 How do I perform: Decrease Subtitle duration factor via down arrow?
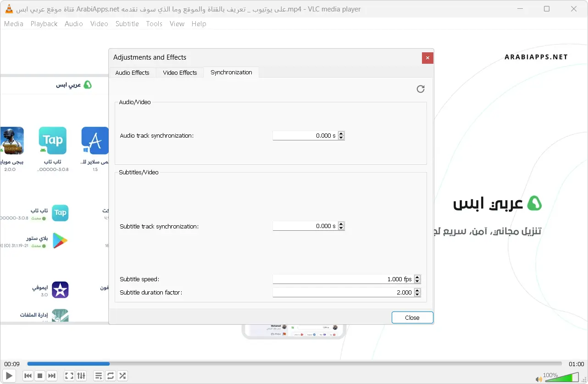[x=417, y=294]
